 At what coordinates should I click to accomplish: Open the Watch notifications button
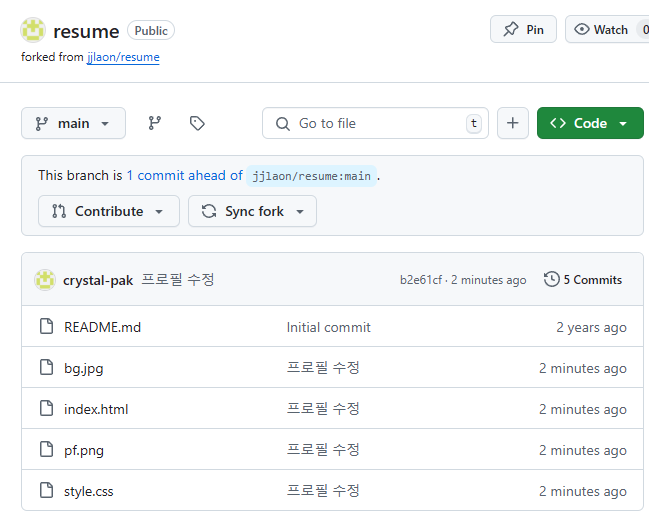607,29
